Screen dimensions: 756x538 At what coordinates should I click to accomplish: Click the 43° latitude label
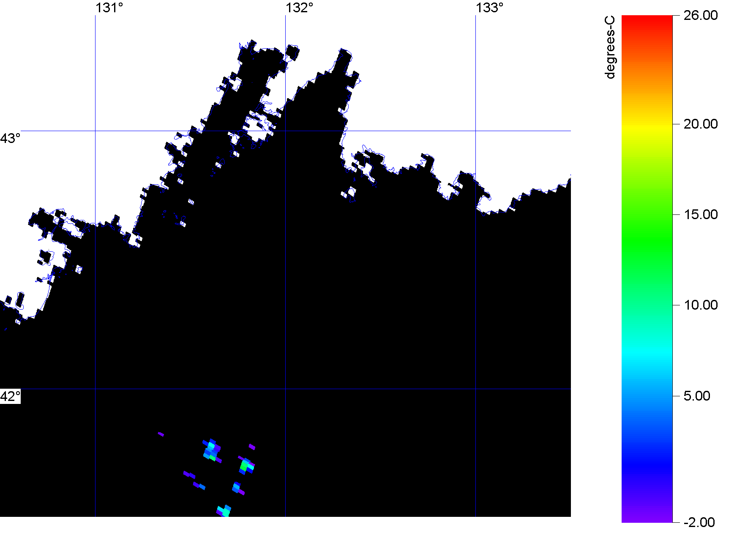point(10,138)
